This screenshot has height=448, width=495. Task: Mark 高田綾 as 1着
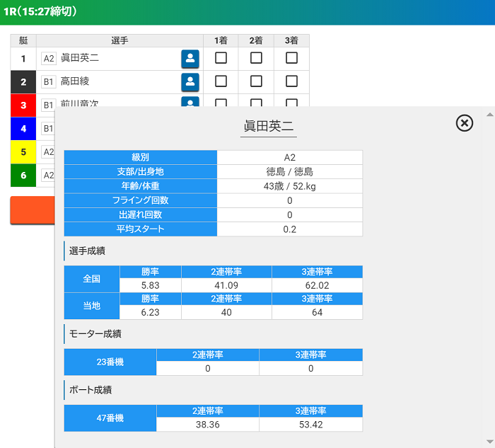[x=221, y=81]
